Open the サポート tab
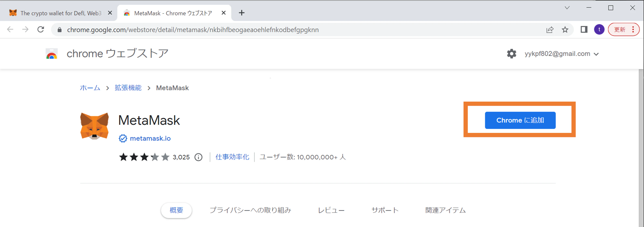This screenshot has height=227, width=644. [385, 210]
